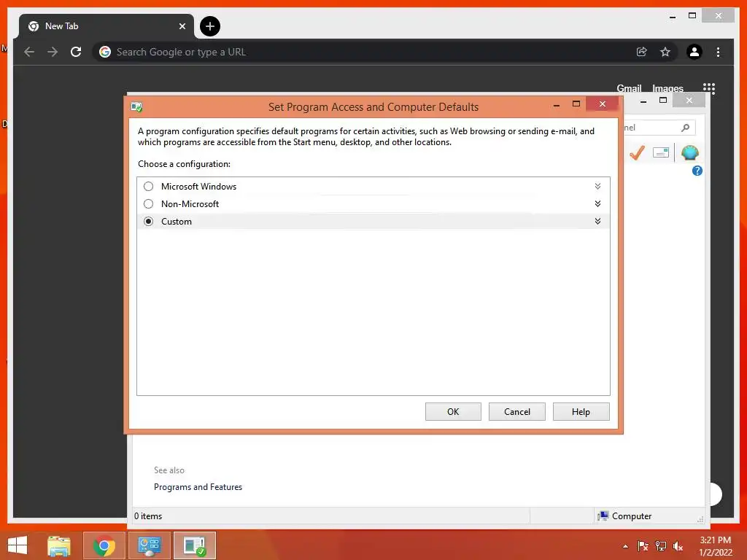Open Help for program defaults
747x560 pixels.
pyautogui.click(x=581, y=412)
